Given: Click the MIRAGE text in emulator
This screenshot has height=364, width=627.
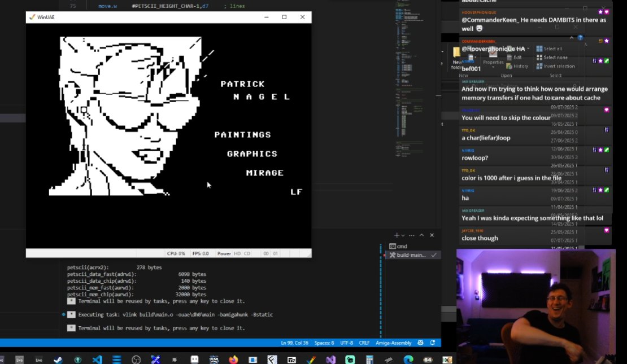Looking at the screenshot, I should click(265, 173).
